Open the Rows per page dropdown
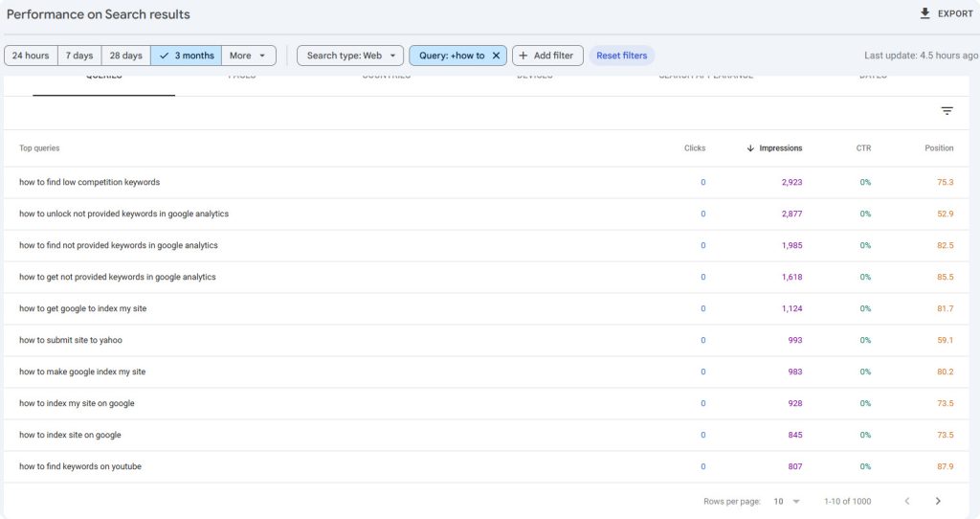Screen dimensions: 980x519 [787, 501]
